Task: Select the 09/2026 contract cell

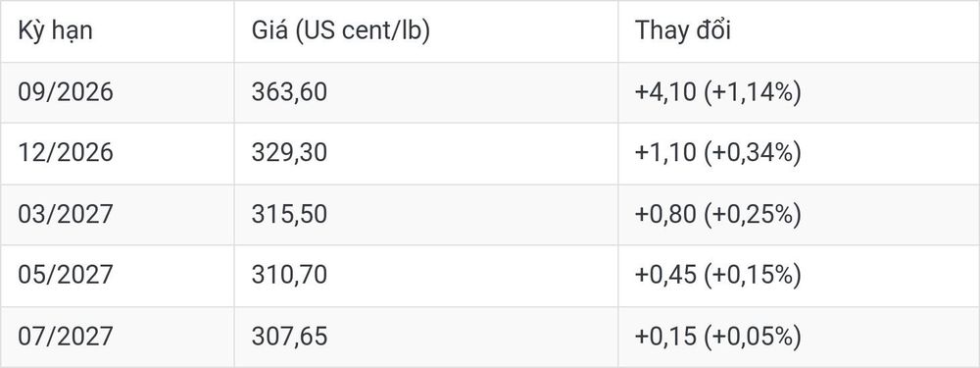Action: 66,92
